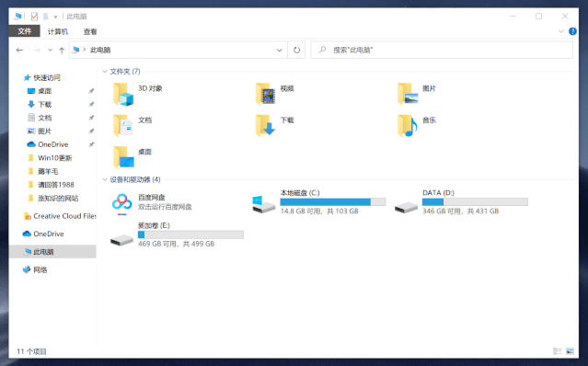Select the 音乐 folder icon

[x=408, y=125]
